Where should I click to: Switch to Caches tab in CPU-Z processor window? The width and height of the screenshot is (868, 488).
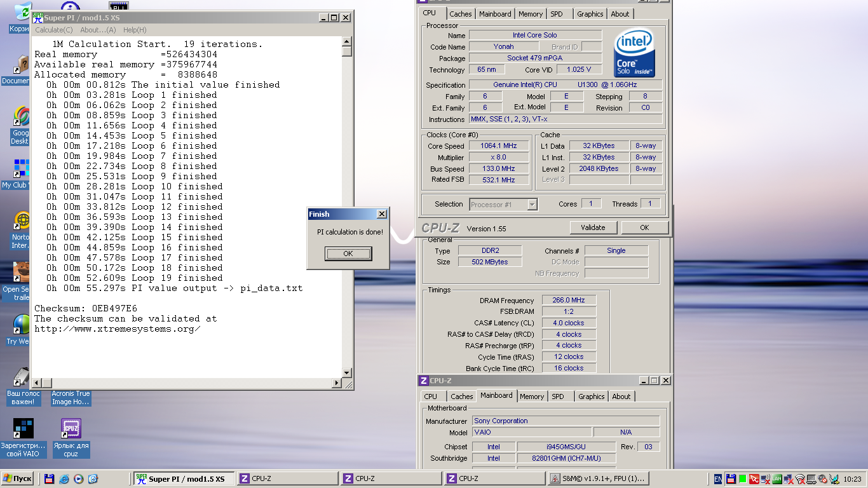(461, 14)
